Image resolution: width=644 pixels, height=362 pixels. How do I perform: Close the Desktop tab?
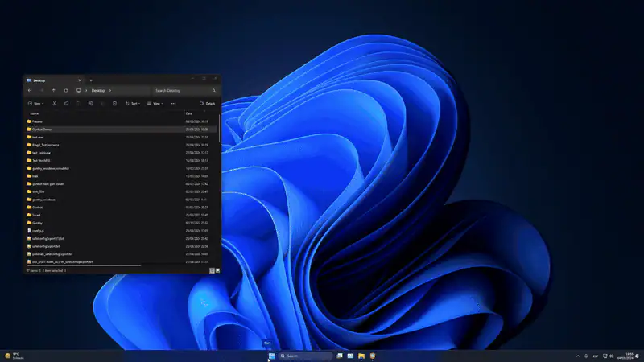point(80,80)
